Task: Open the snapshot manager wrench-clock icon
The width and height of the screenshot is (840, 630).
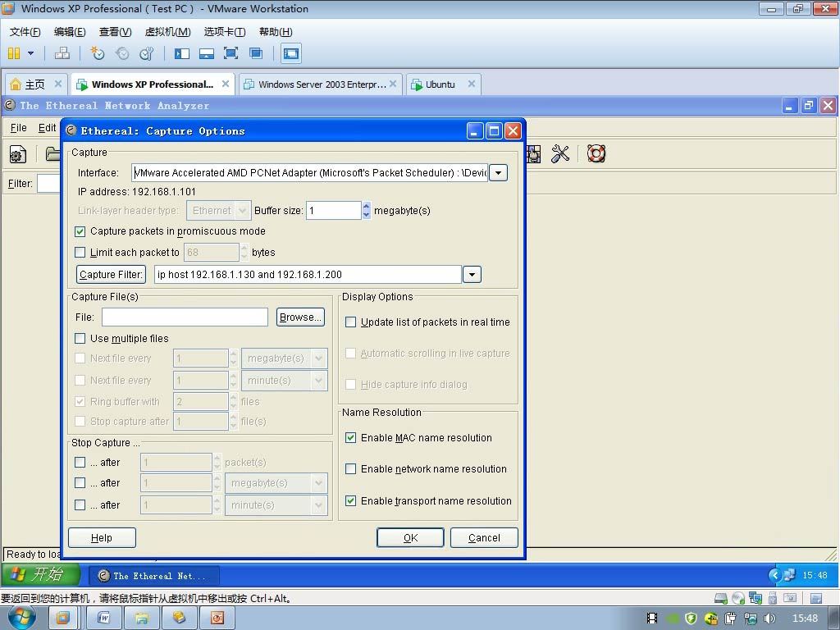Action: [146, 53]
